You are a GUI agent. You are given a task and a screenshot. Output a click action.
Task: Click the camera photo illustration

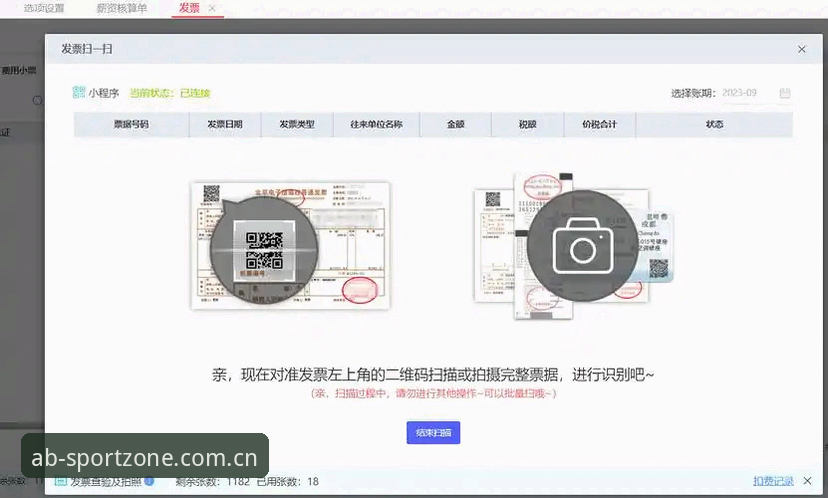[573, 246]
